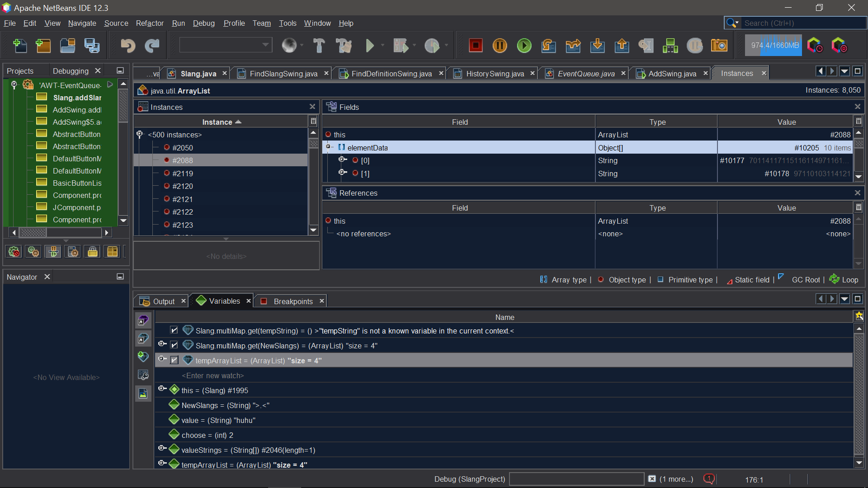Click the Profile Project icon
This screenshot has height=488, width=868.
coord(432,46)
